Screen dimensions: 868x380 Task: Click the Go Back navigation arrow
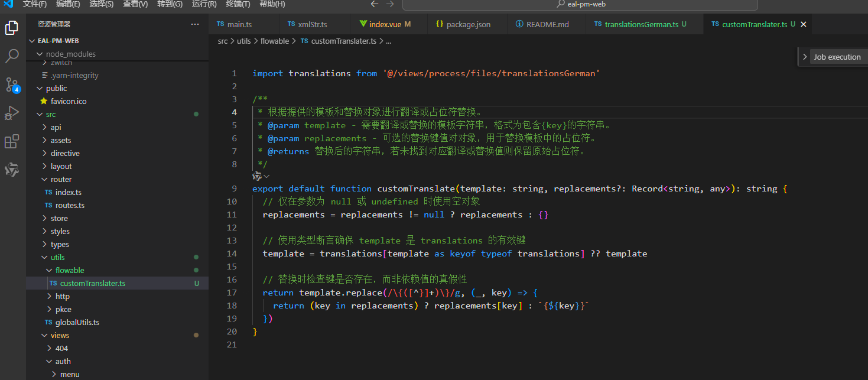[374, 4]
